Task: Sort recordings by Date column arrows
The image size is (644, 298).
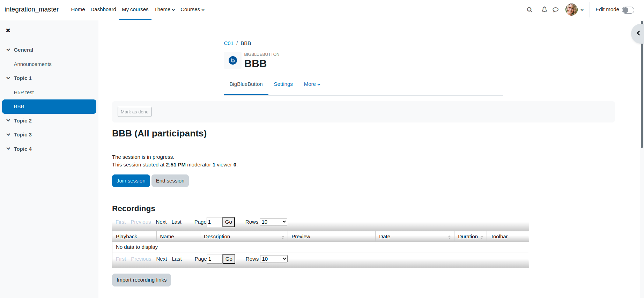Action: pyautogui.click(x=449, y=237)
